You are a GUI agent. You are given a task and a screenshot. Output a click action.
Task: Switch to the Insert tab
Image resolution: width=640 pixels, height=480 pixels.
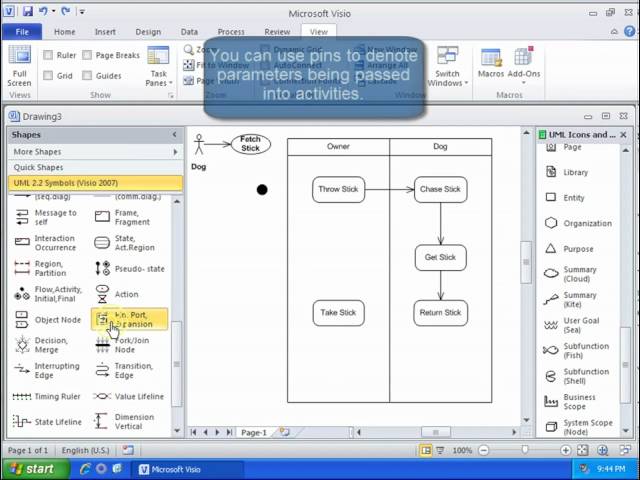(x=105, y=32)
